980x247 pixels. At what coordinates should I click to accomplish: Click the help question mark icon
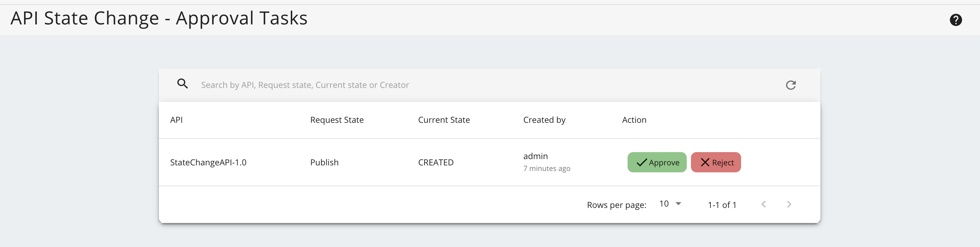click(x=955, y=20)
